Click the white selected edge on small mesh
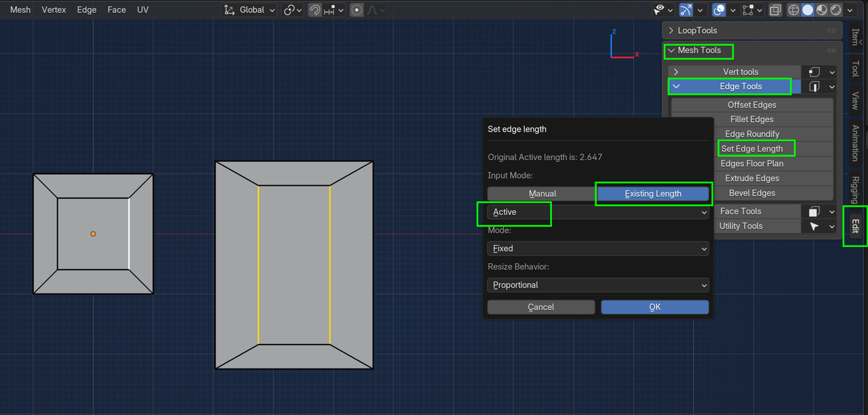868x415 pixels. [x=129, y=234]
